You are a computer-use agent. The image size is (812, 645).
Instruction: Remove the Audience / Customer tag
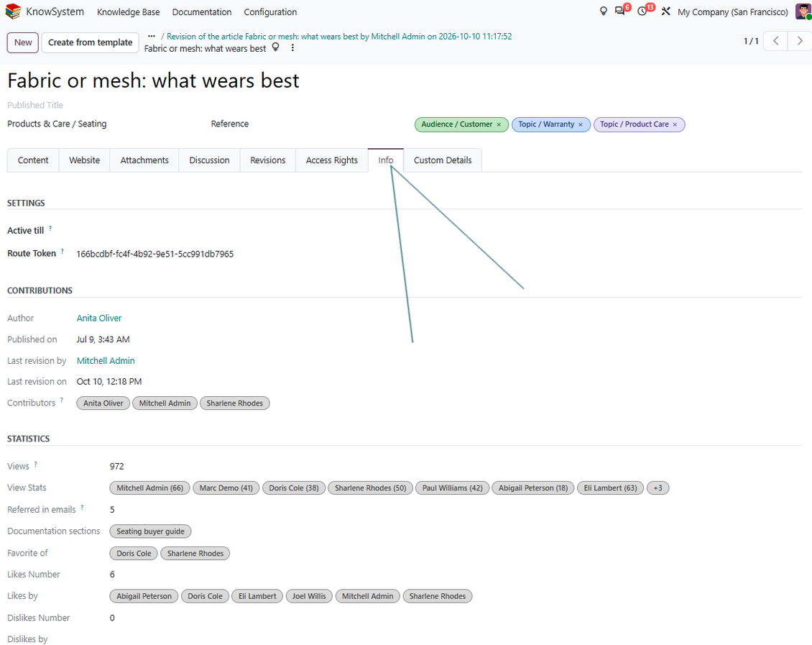tap(499, 124)
